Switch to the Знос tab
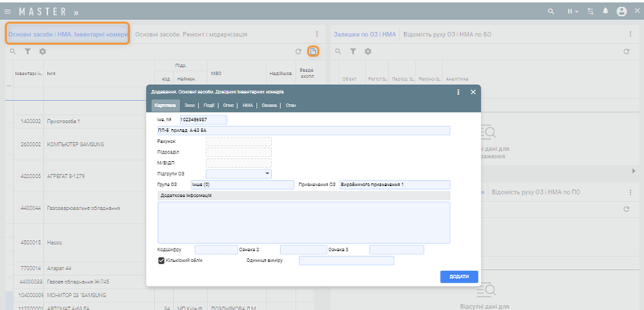Image resolution: width=644 pixels, height=310 pixels. 190,106
